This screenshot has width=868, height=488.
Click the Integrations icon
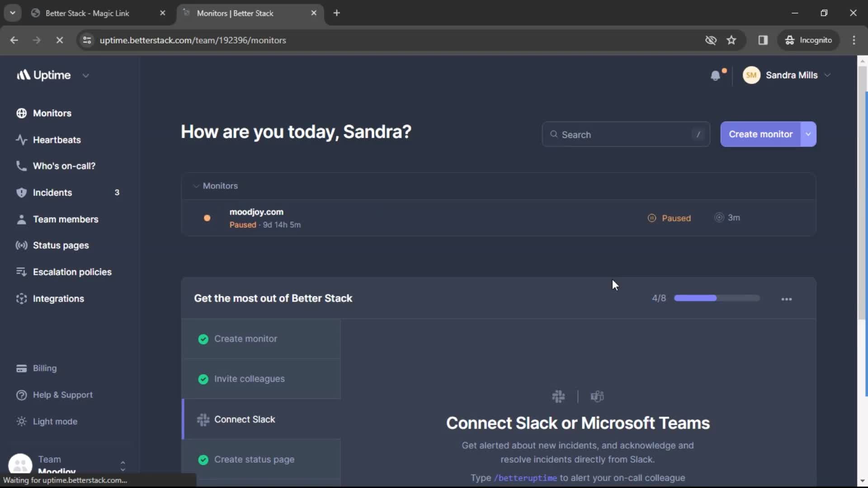(x=21, y=299)
